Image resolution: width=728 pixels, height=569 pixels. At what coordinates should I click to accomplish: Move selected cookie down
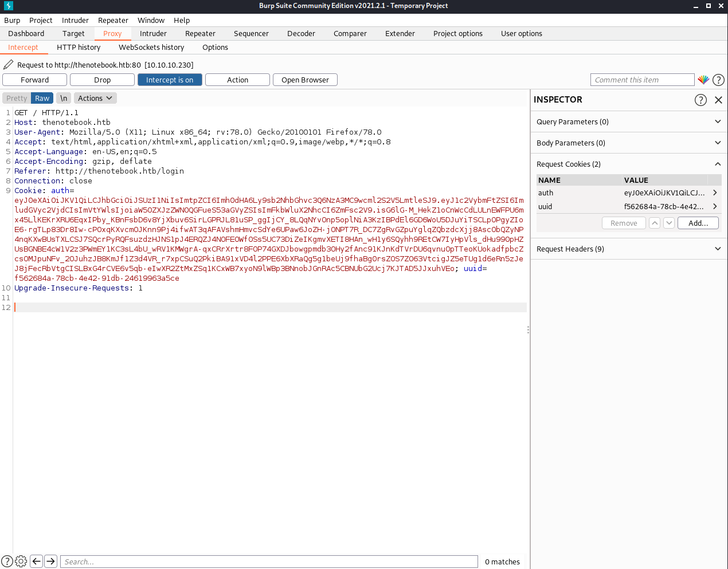[x=669, y=223]
